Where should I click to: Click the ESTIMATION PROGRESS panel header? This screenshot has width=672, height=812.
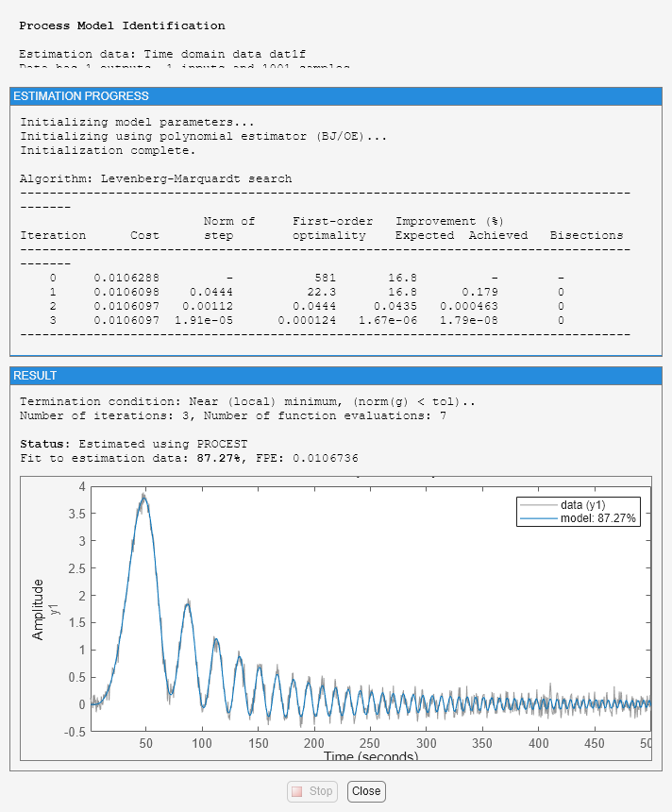[x=335, y=96]
